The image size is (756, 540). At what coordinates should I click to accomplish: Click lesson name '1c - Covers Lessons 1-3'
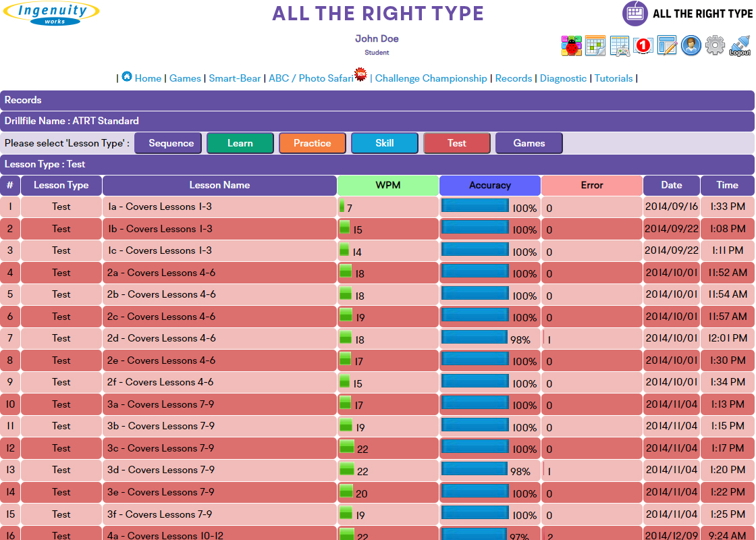point(159,250)
